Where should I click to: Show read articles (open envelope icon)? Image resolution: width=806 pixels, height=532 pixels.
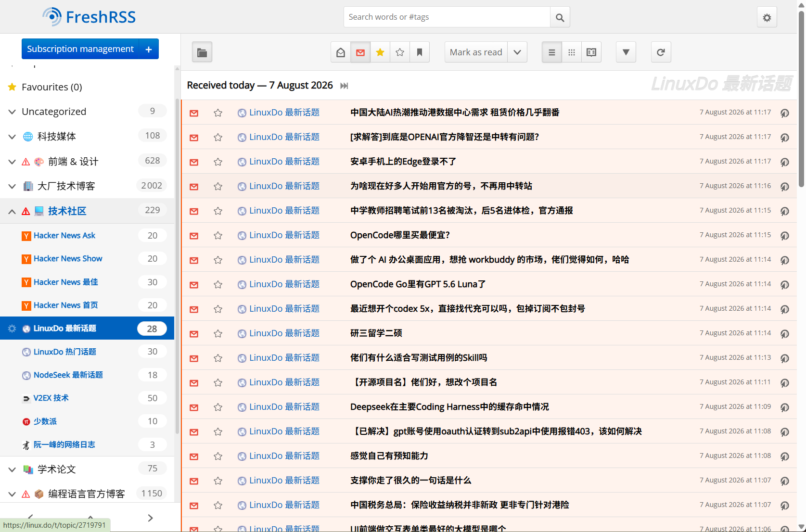click(x=341, y=52)
